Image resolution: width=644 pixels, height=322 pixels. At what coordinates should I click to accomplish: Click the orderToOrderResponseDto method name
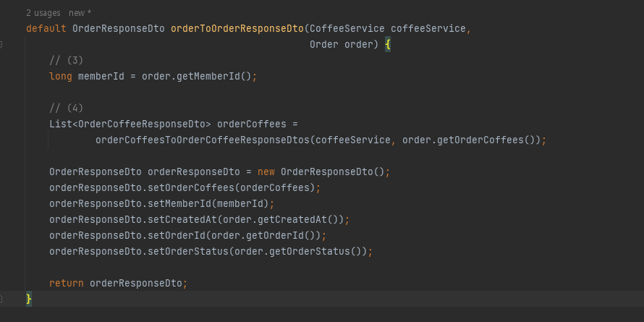tap(237, 29)
